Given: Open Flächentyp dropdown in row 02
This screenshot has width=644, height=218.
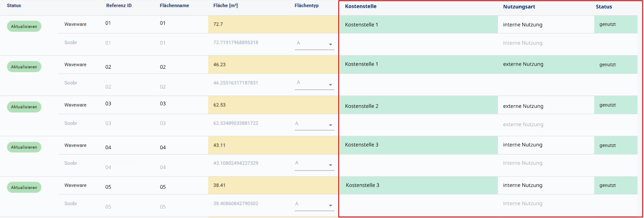Looking at the screenshot, I should pos(314,84).
